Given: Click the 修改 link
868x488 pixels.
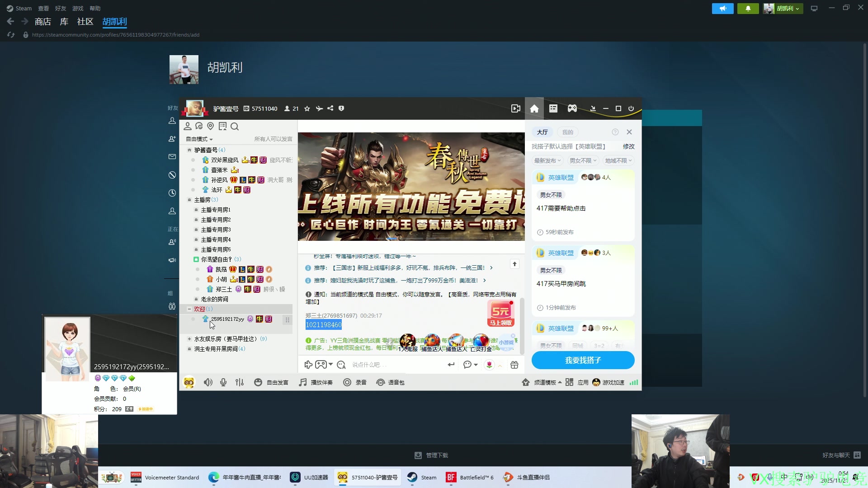Looking at the screenshot, I should point(628,147).
